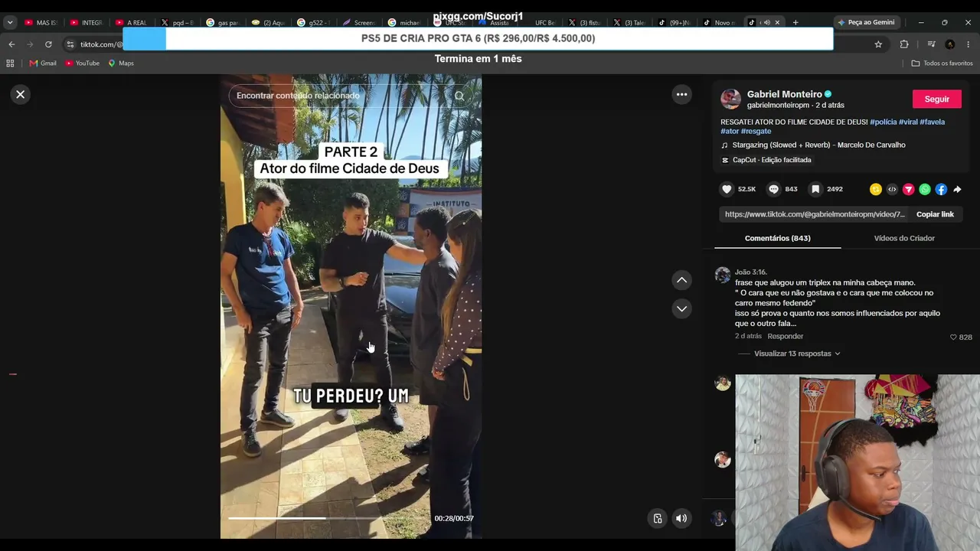Open the #ator hashtag
980x551 pixels.
pos(730,131)
